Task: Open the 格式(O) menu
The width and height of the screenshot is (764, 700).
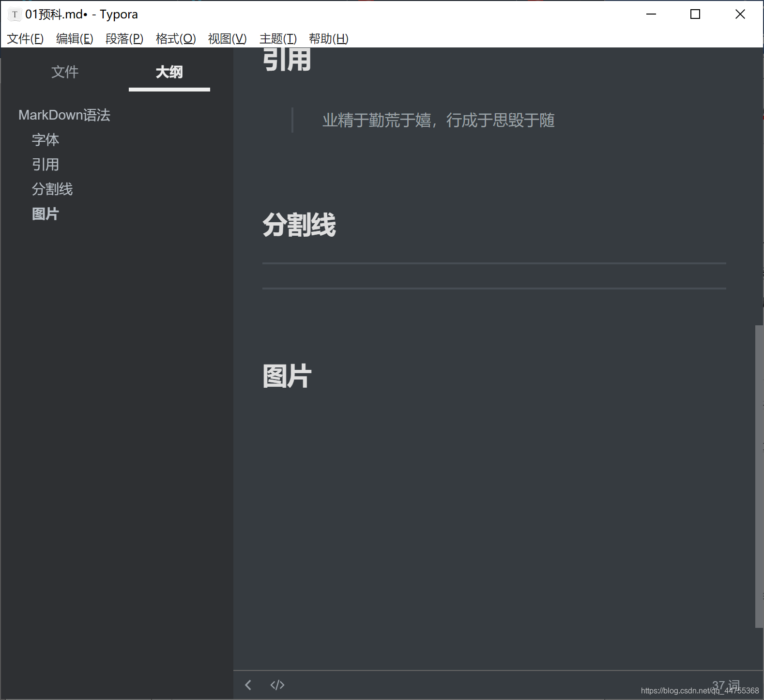Action: 176,39
